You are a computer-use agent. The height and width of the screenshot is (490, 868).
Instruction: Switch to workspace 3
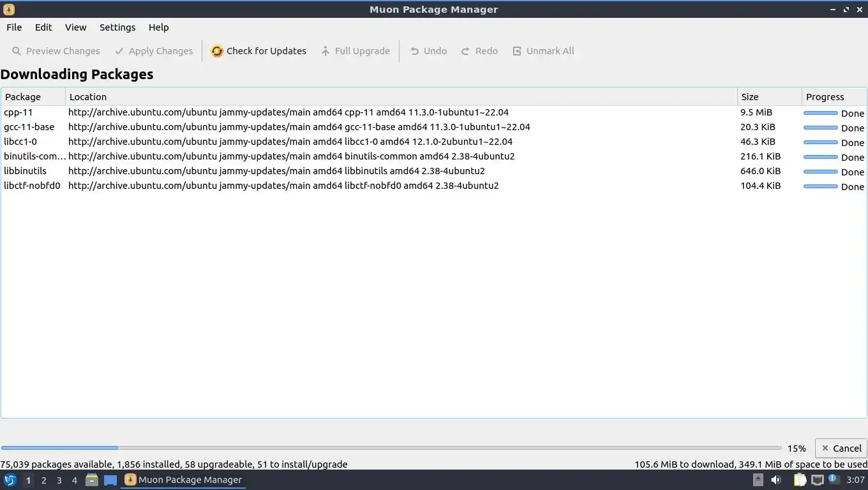pyautogui.click(x=59, y=480)
